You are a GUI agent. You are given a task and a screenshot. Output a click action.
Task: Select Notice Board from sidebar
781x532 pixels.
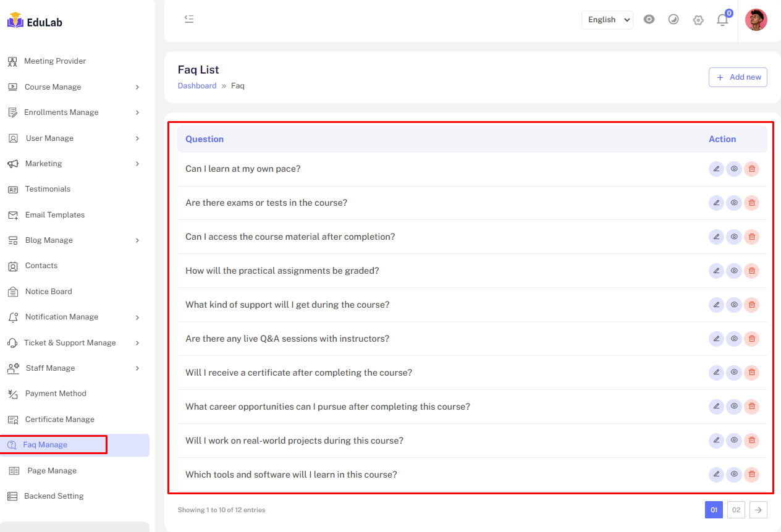(x=48, y=292)
